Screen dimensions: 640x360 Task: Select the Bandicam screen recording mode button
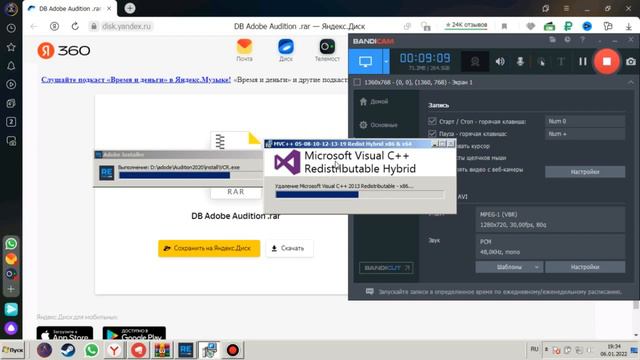tap(365, 62)
